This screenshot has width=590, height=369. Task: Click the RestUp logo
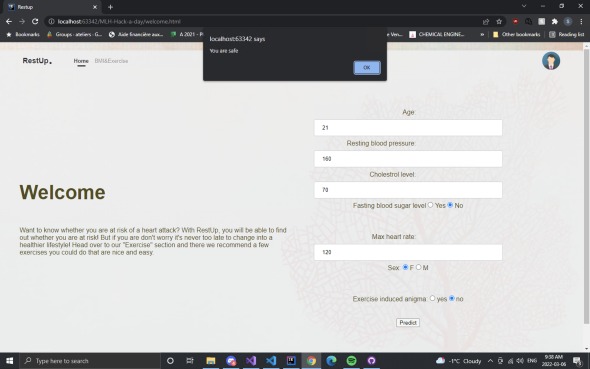(x=37, y=61)
